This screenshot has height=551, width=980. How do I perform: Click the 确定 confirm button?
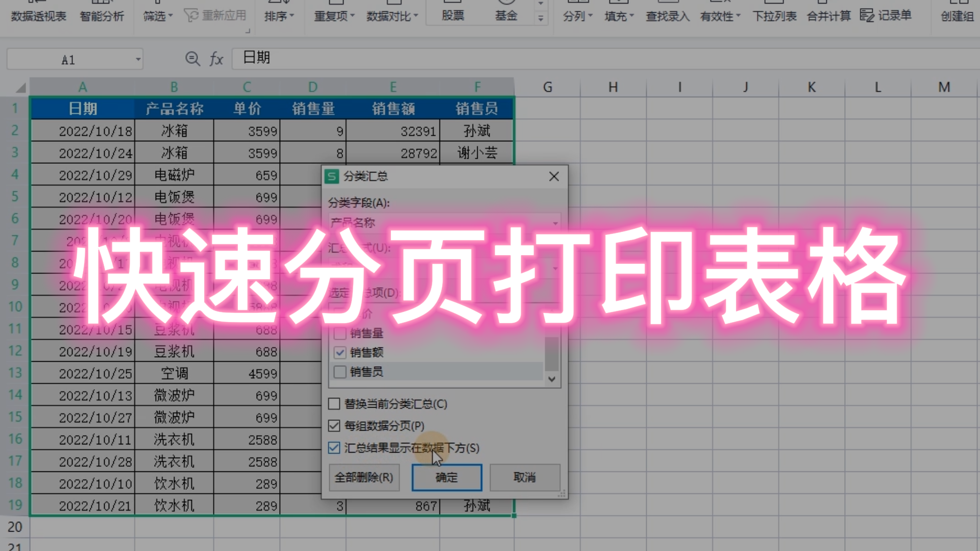[447, 478]
